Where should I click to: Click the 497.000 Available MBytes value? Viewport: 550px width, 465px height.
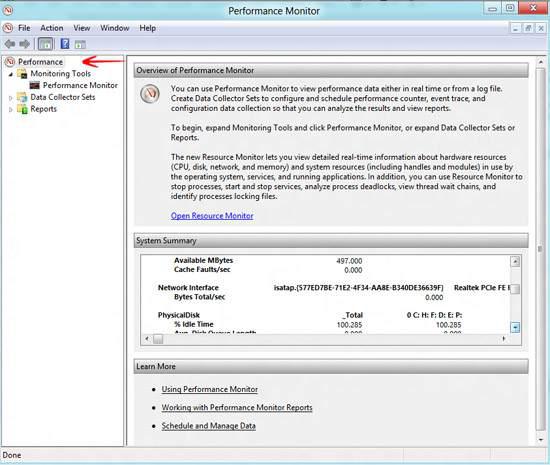tap(349, 261)
